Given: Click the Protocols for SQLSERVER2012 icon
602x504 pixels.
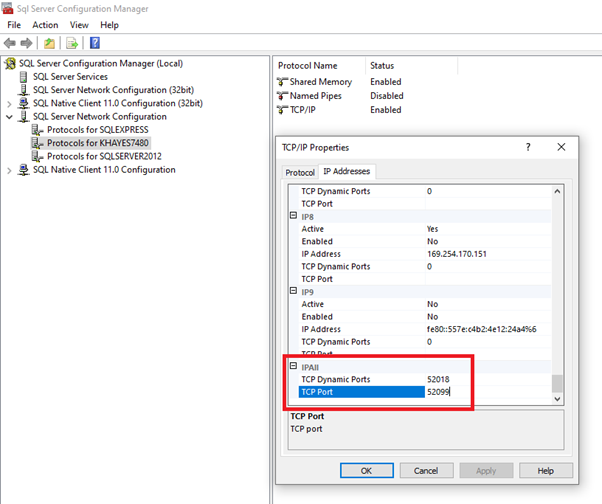Looking at the screenshot, I should (x=37, y=156).
